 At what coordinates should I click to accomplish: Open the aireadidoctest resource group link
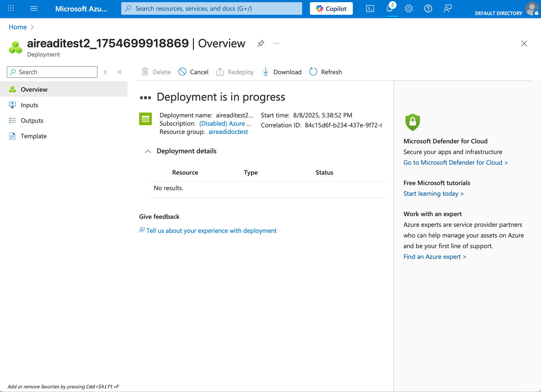click(x=228, y=132)
